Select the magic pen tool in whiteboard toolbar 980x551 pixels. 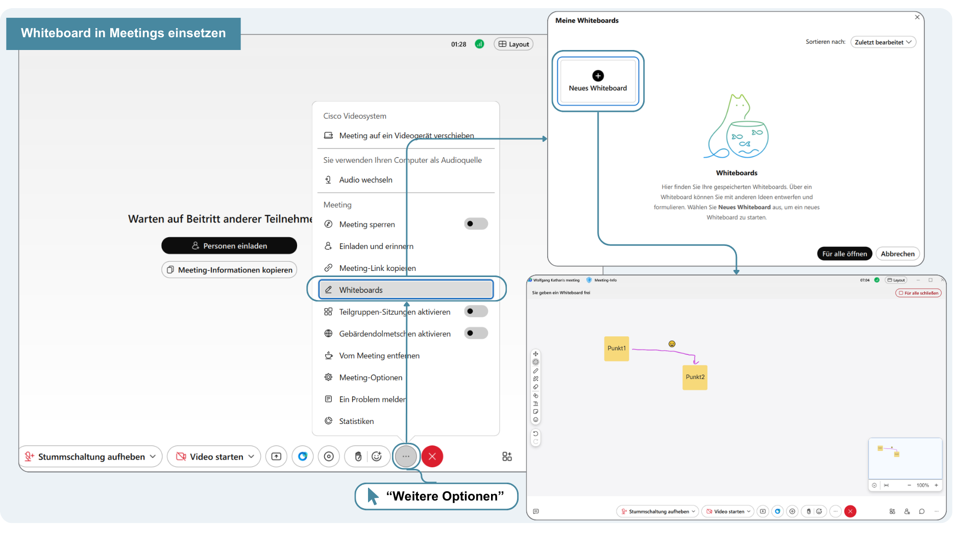point(535,379)
